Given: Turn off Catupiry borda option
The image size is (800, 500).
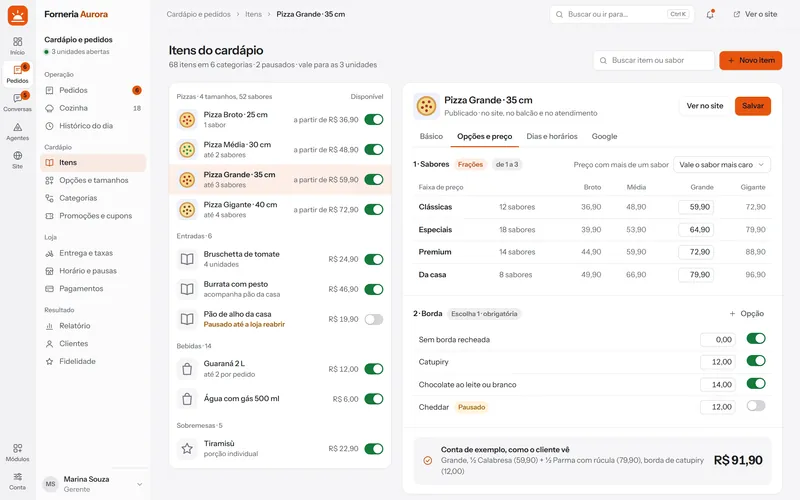Looking at the screenshot, I should [x=756, y=361].
